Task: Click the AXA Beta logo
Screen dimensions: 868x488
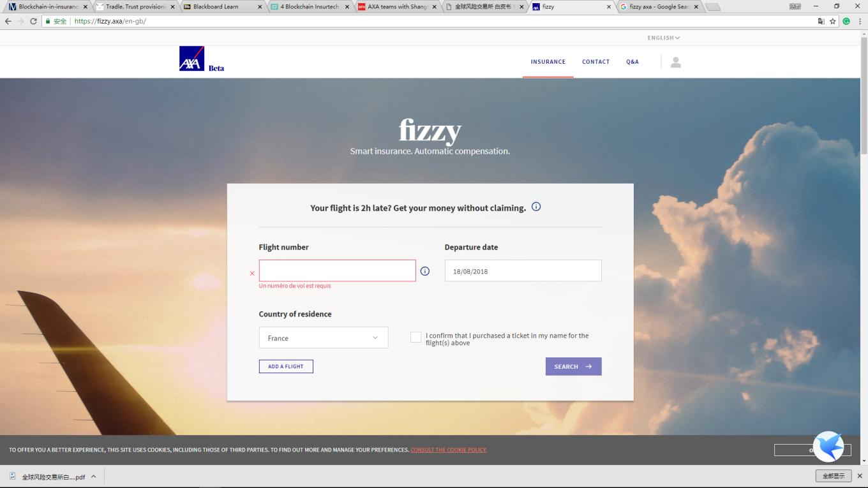Action: click(x=202, y=59)
